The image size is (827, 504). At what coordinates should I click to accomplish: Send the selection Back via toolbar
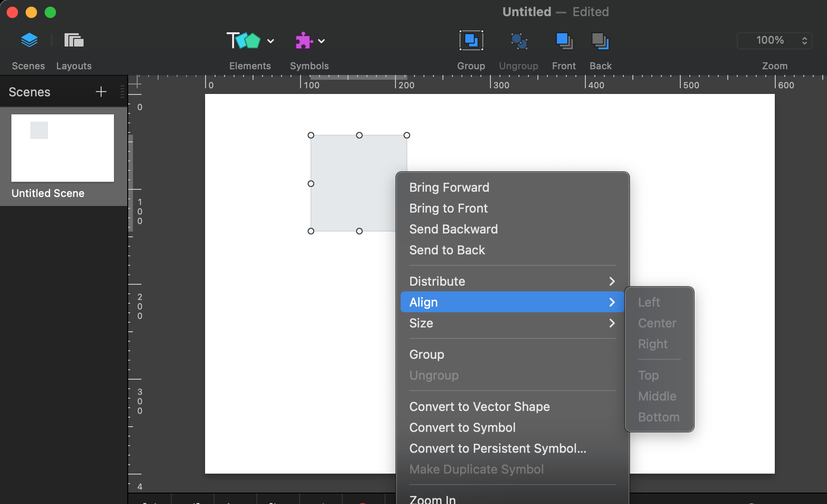(x=600, y=40)
